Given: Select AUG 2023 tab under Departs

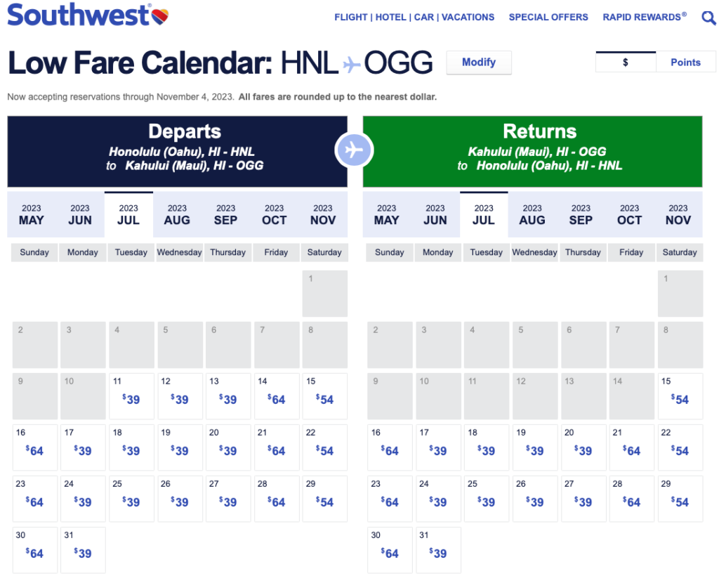Looking at the screenshot, I should coord(177,214).
